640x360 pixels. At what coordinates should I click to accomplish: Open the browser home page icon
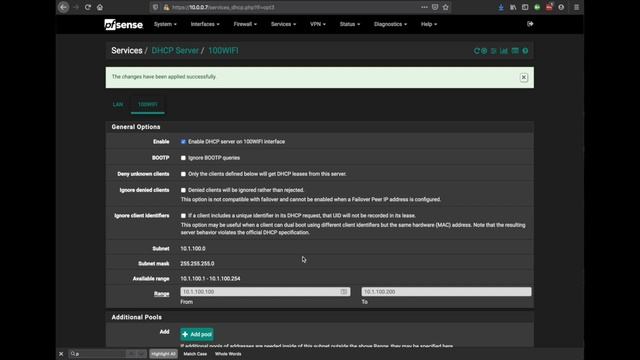tap(100, 7)
